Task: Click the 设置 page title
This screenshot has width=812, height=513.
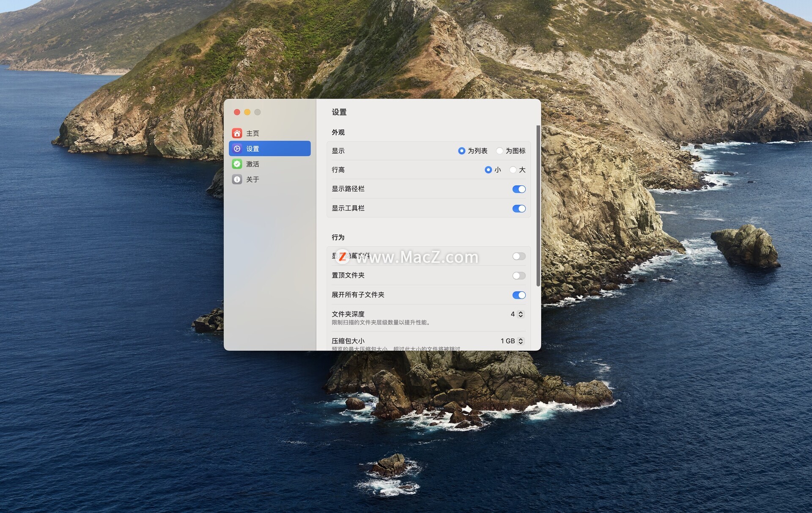Action: coord(339,112)
